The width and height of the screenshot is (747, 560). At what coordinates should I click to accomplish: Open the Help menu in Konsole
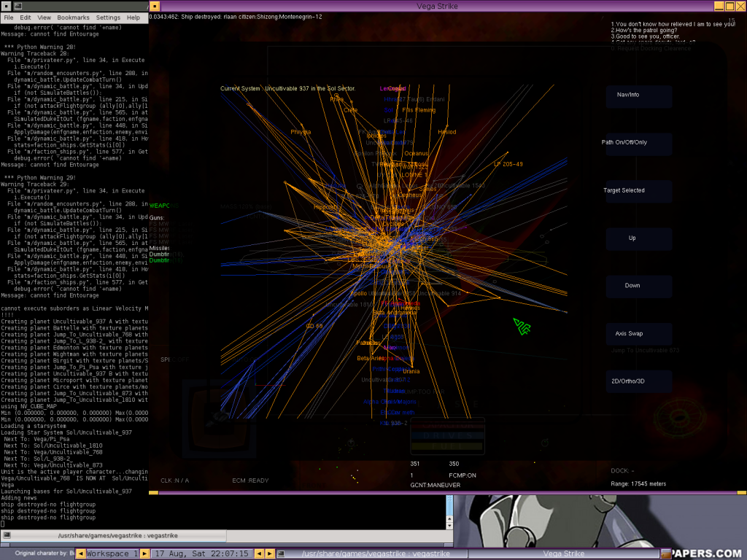[133, 17]
